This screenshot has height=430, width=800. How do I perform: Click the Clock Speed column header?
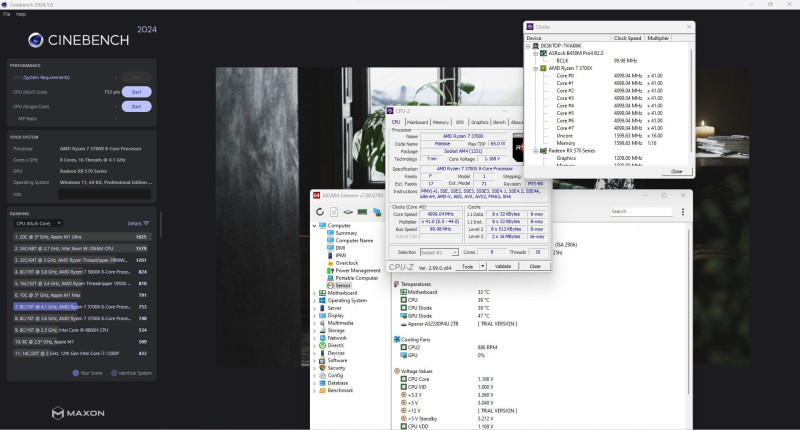click(x=628, y=38)
